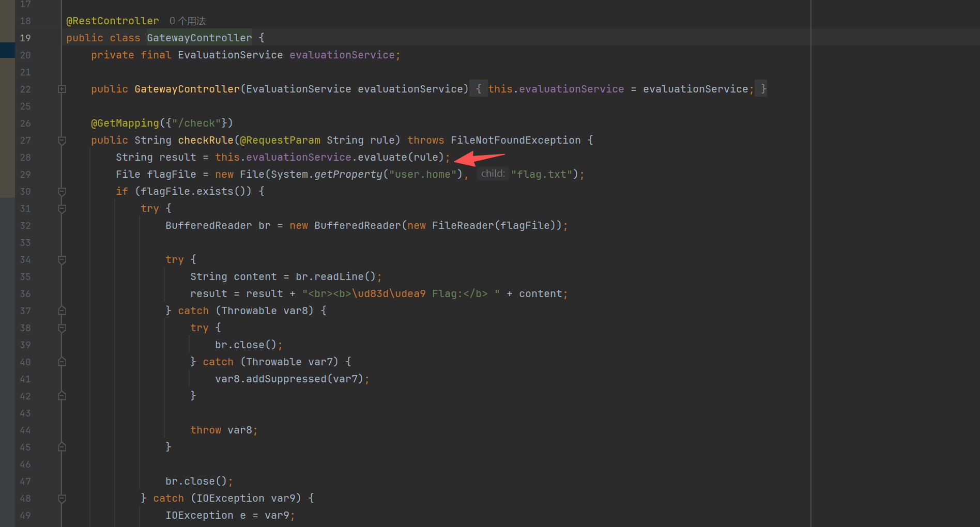Click the FileNotFoundException in the throws clause
Image resolution: width=980 pixels, height=527 pixels.
[515, 141]
